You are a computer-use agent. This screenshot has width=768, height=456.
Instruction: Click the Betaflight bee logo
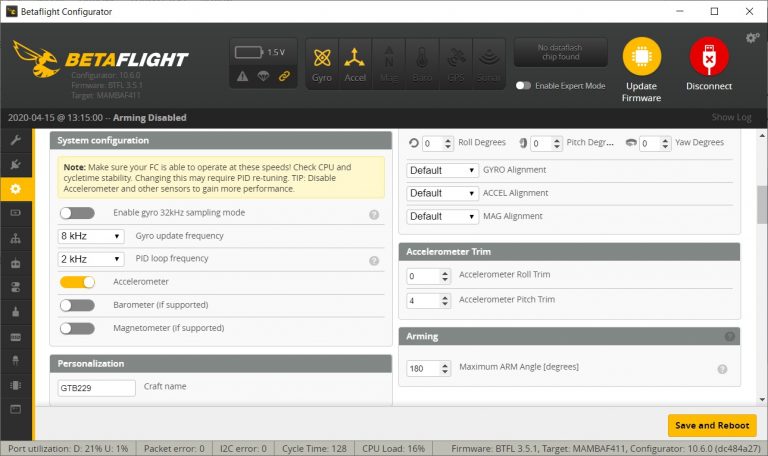click(x=36, y=59)
